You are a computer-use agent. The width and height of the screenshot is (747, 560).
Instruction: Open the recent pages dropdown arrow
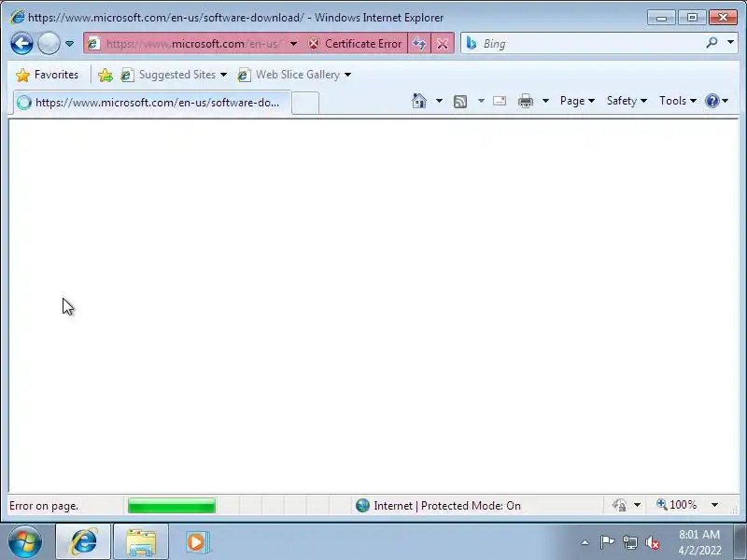point(69,44)
